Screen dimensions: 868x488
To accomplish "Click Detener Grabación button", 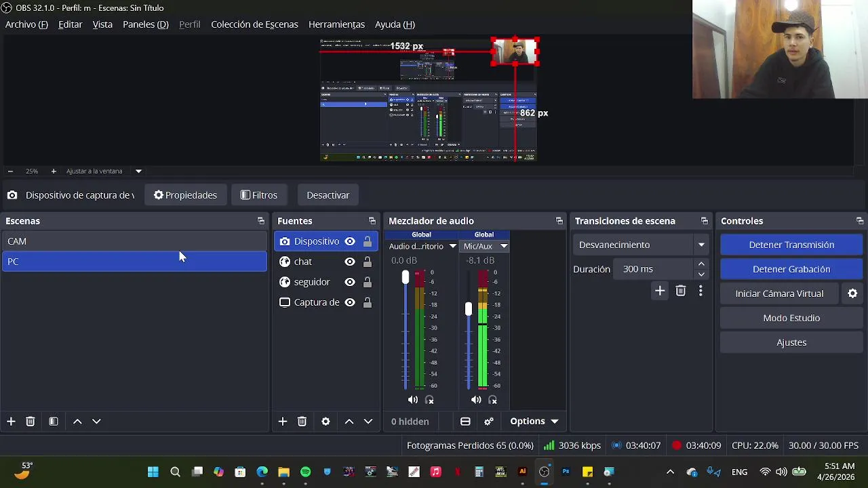I will click(x=791, y=269).
